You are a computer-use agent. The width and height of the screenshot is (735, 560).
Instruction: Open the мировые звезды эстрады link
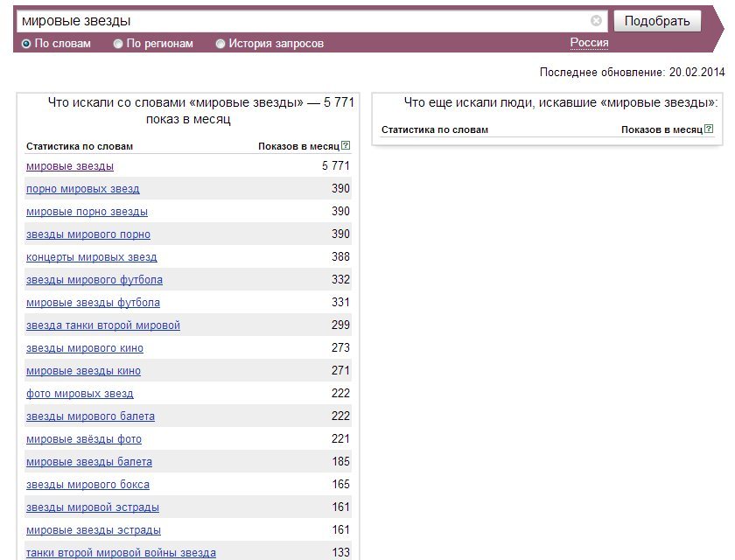click(x=94, y=530)
